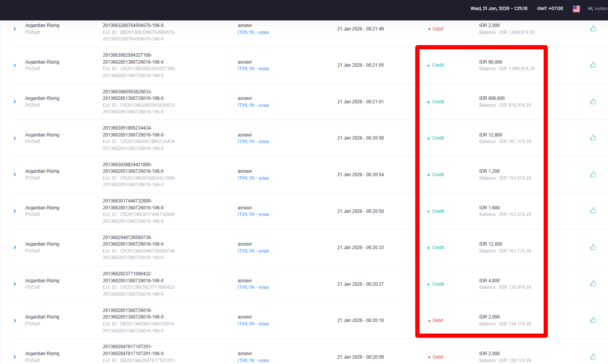The height and width of the screenshot is (364, 608).
Task: Open ITWL1N - vyiaa link in 00:20:50 row
Action: click(x=253, y=214)
